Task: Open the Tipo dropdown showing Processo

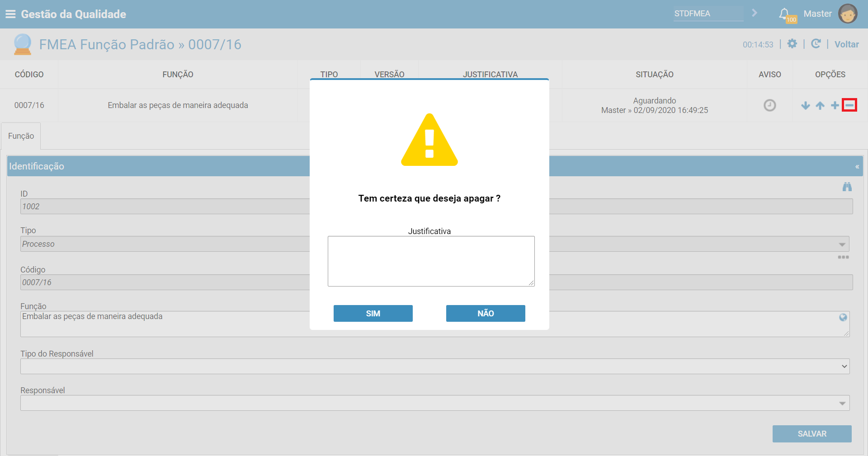Action: click(434, 244)
